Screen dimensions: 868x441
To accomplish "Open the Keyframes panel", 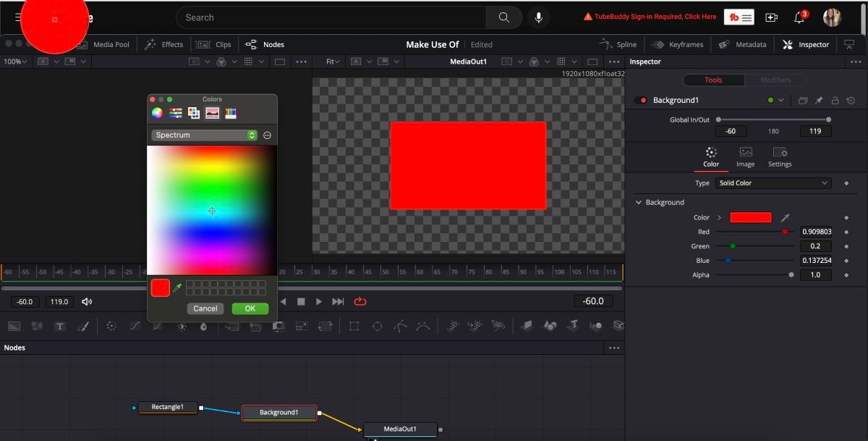I will [678, 44].
